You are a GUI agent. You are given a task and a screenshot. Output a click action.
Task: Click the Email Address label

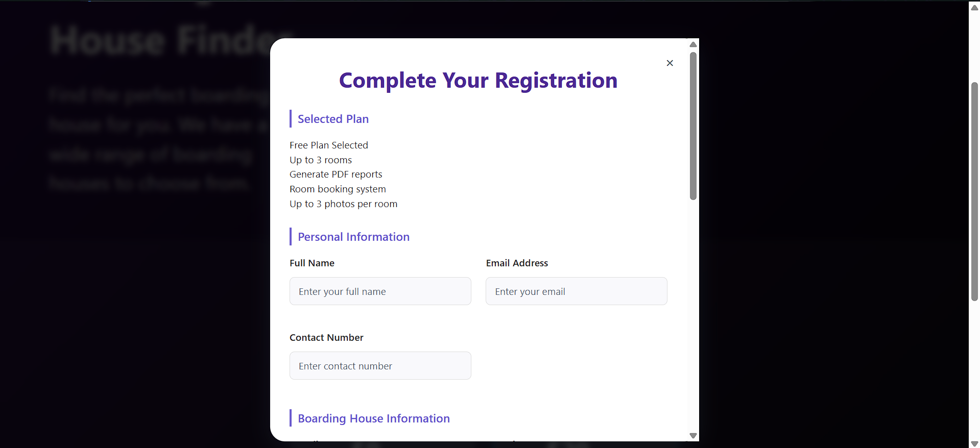tap(517, 263)
